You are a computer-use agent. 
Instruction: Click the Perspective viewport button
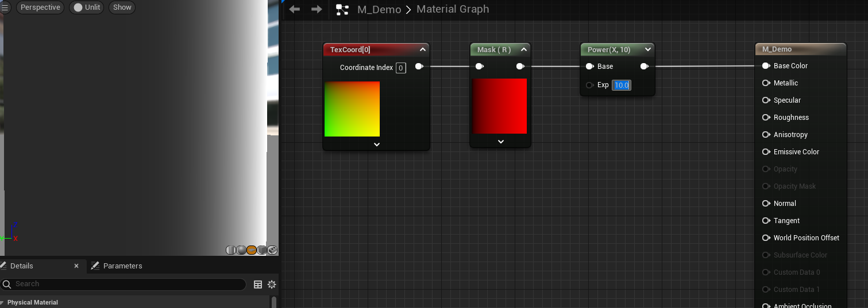point(40,7)
